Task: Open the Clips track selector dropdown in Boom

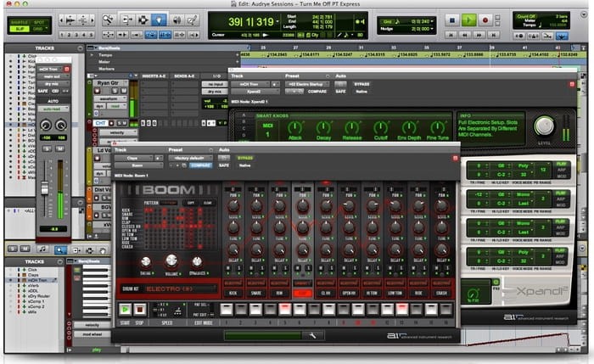Action: point(134,158)
